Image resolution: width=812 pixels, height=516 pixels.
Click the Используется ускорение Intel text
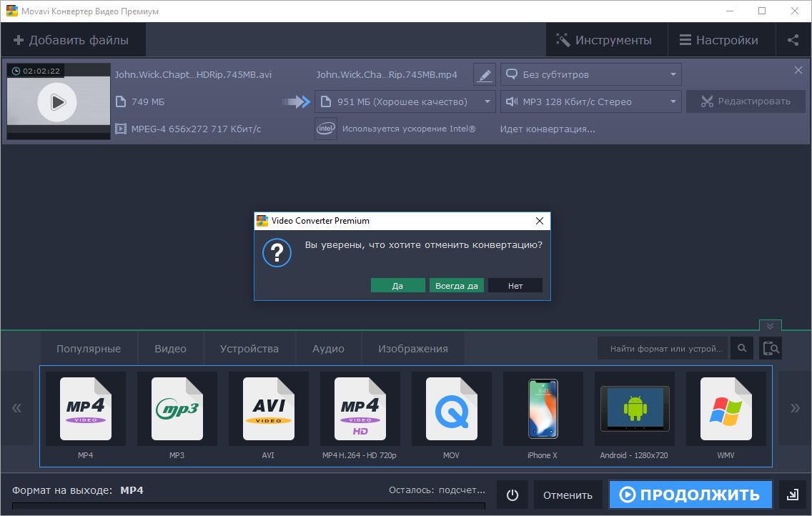(409, 129)
